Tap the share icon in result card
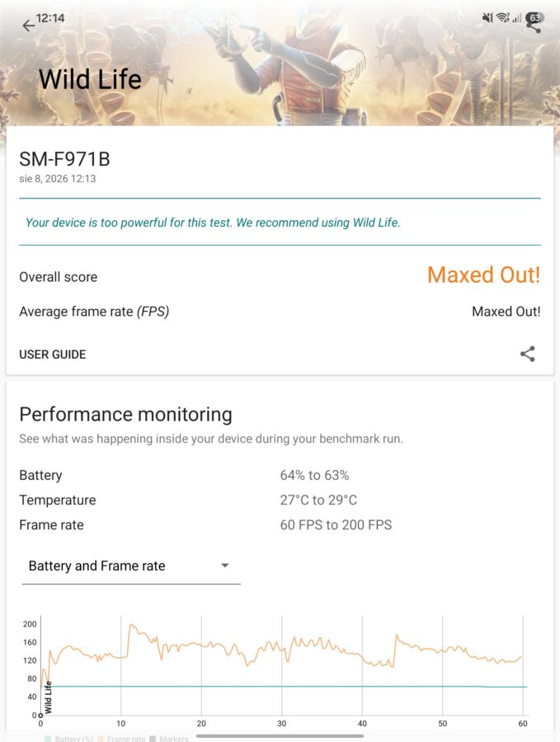 pos(527,354)
